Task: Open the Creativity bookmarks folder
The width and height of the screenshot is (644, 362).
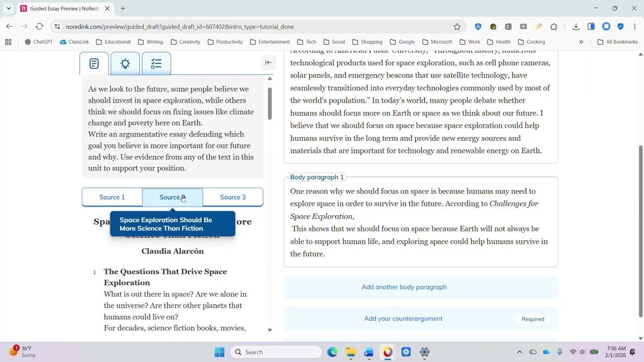Action: (185, 42)
